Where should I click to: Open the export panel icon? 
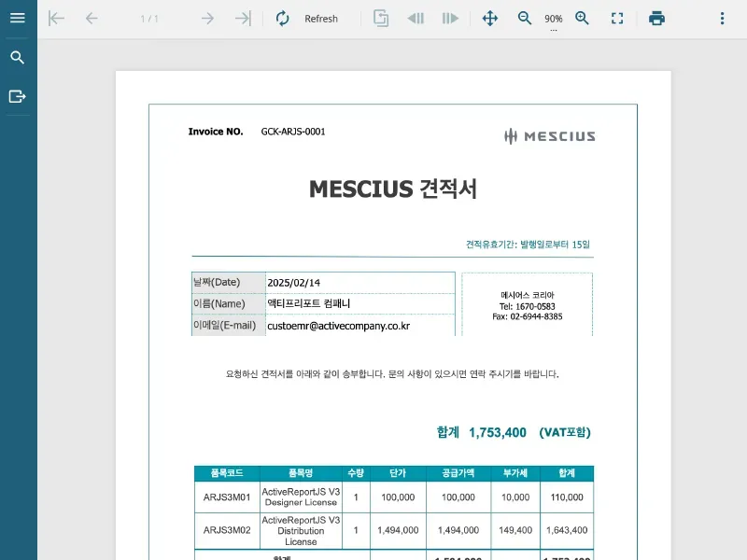pos(18,96)
